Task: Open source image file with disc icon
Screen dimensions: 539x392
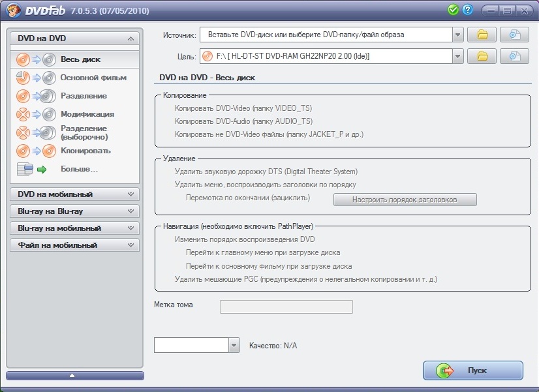Action: click(x=514, y=35)
